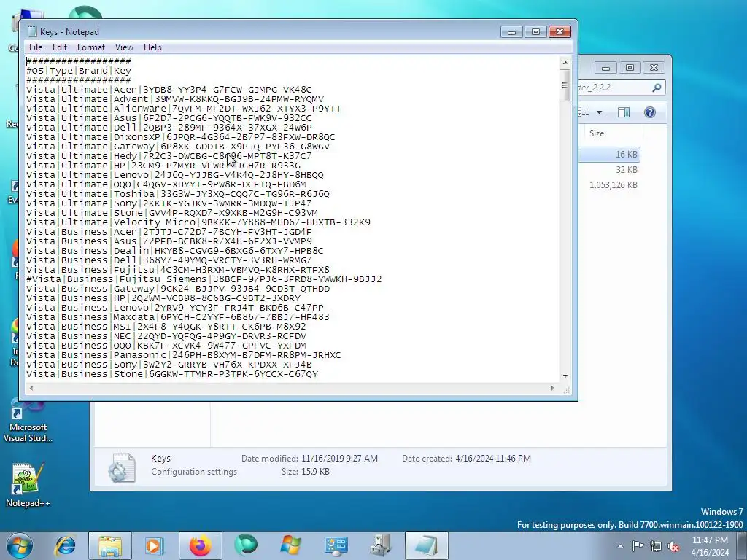747x560 pixels.
Task: Click the Vista Ultimate Toshiba key line
Action: coord(178,194)
